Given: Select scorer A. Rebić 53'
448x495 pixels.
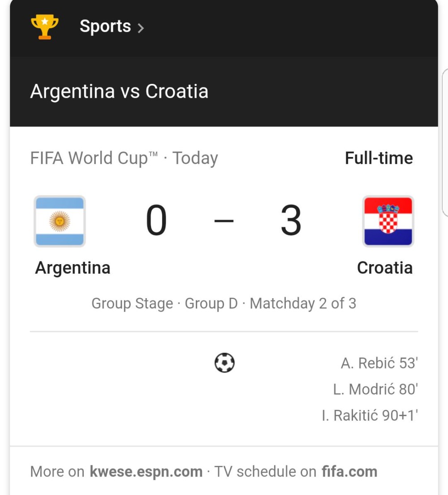Looking at the screenshot, I should pyautogui.click(x=379, y=363).
